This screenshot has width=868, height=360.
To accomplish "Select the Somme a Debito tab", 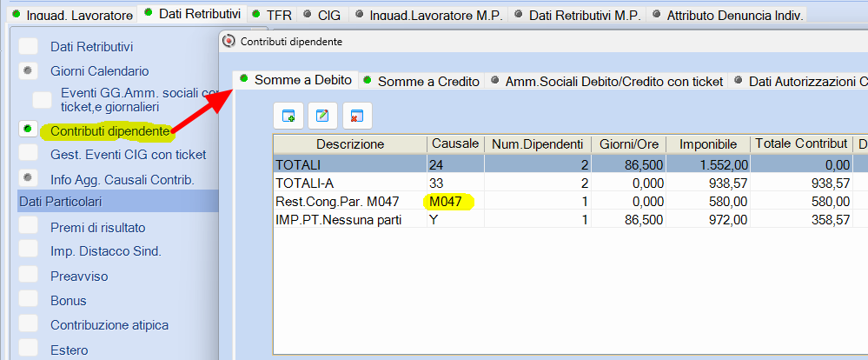I will tap(295, 80).
